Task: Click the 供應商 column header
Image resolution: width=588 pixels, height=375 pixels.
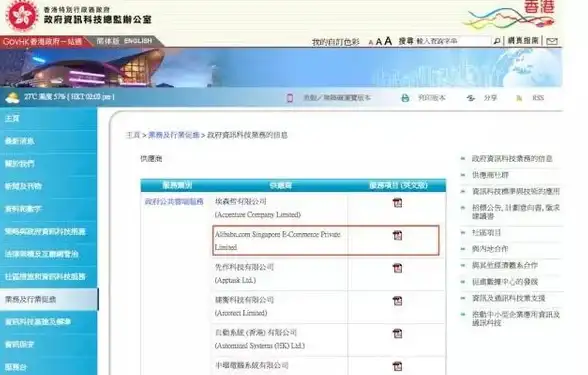Action: tap(280, 186)
